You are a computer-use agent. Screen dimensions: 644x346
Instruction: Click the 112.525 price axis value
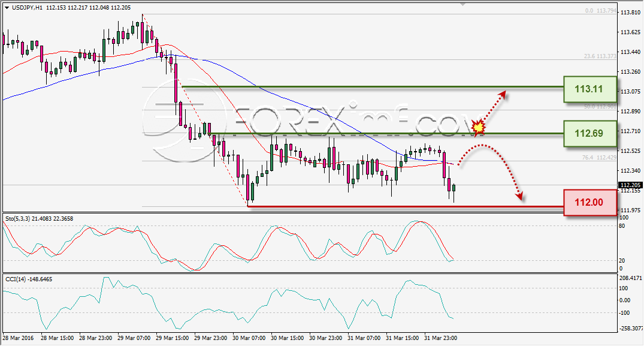click(x=630, y=151)
